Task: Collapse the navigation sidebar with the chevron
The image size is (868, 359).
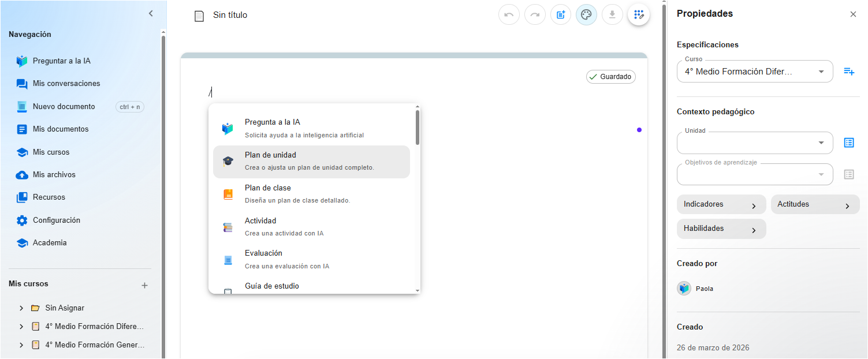Action: pos(151,13)
